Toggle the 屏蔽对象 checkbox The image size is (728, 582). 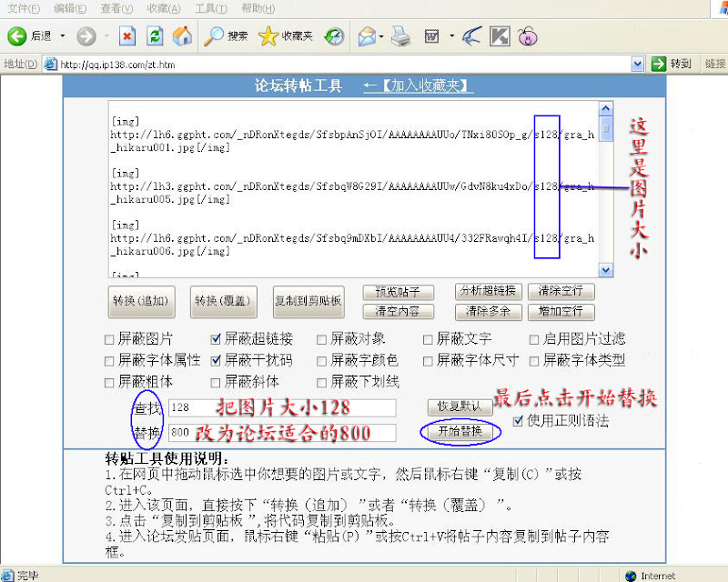[x=321, y=340]
